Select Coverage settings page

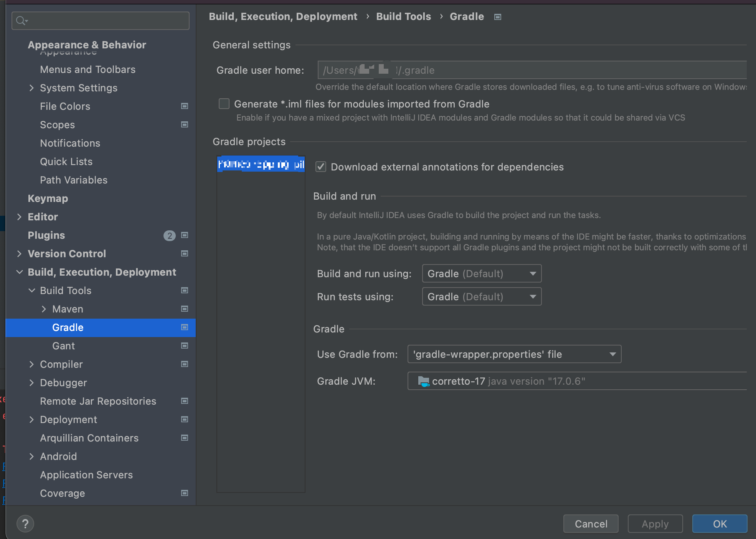pyautogui.click(x=62, y=493)
